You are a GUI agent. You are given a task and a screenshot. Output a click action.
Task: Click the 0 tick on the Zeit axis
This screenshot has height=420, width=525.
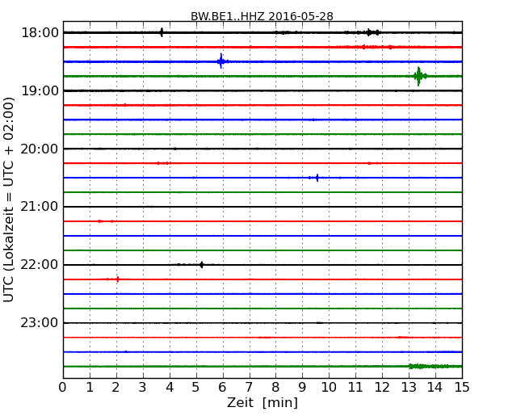[x=63, y=387]
